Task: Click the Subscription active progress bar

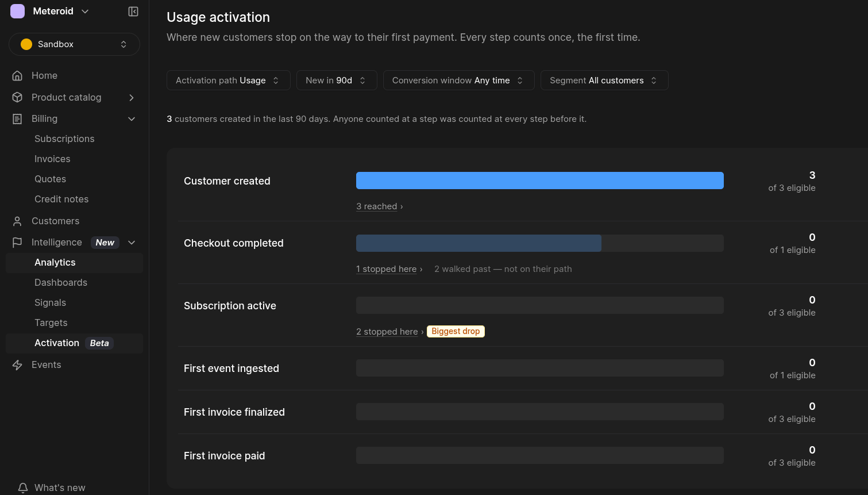Action: coord(540,305)
